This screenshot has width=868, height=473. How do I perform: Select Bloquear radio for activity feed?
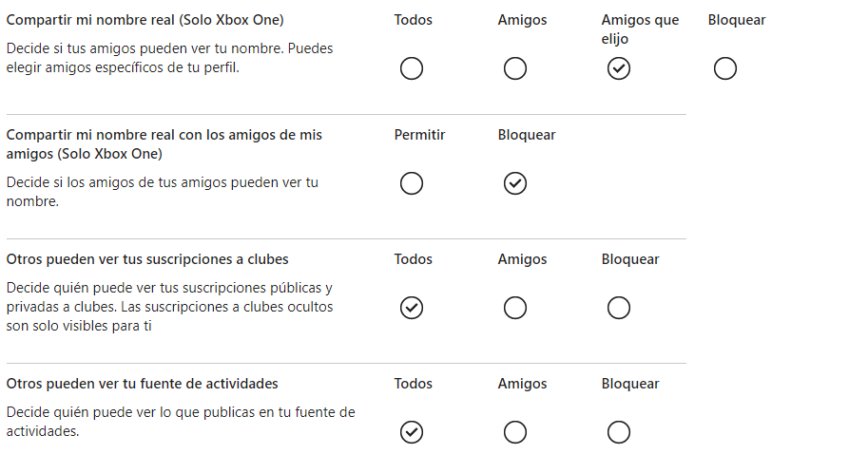619,432
